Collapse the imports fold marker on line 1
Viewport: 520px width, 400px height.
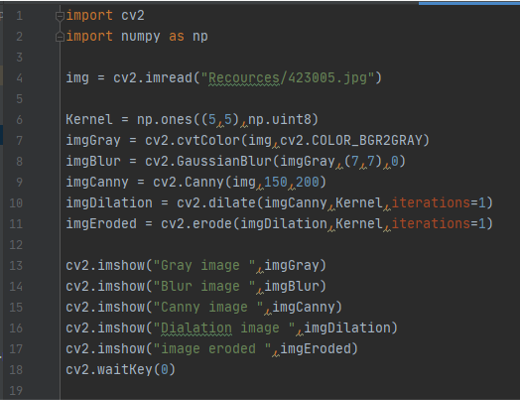60,16
